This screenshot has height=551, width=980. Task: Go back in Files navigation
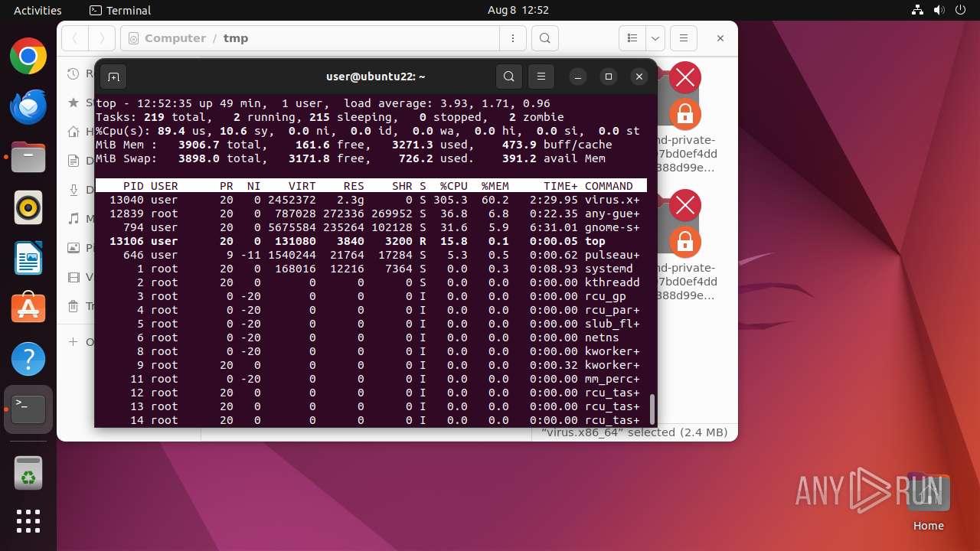coord(75,38)
